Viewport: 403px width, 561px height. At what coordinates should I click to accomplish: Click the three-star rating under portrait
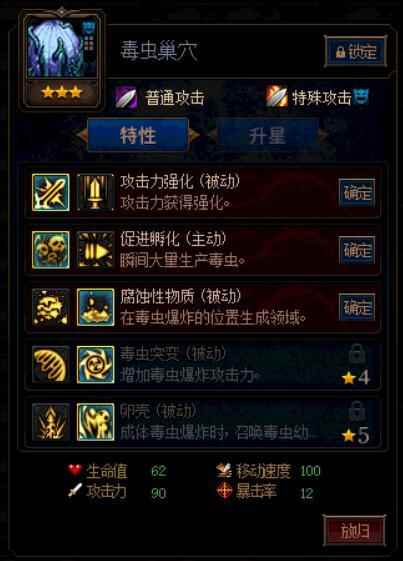[62, 93]
